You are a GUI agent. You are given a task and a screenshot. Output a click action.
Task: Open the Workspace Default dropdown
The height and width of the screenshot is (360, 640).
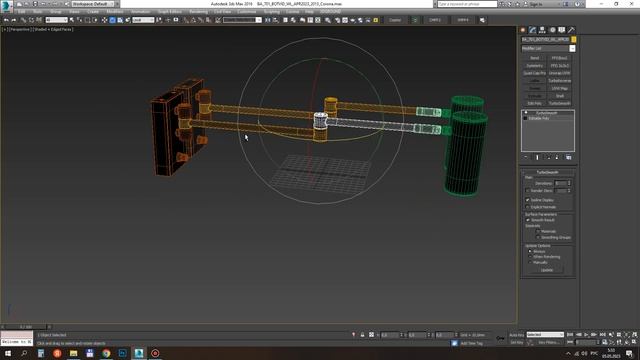click(93, 4)
